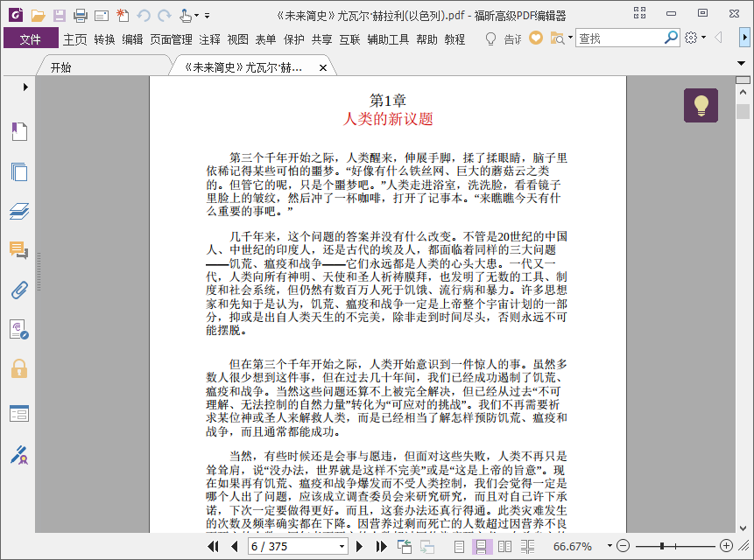Click the zoom in plus button
This screenshot has width=754, height=560.
726,546
